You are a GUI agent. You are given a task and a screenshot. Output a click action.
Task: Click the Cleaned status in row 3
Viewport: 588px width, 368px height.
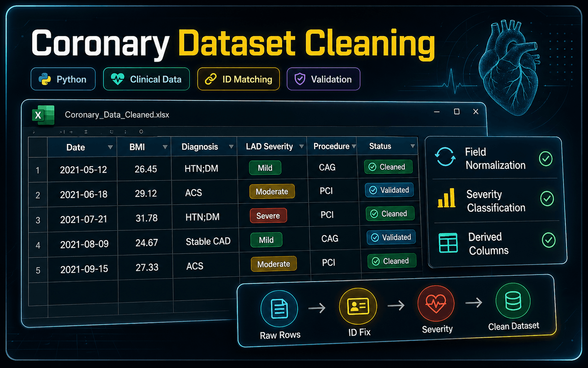(390, 214)
